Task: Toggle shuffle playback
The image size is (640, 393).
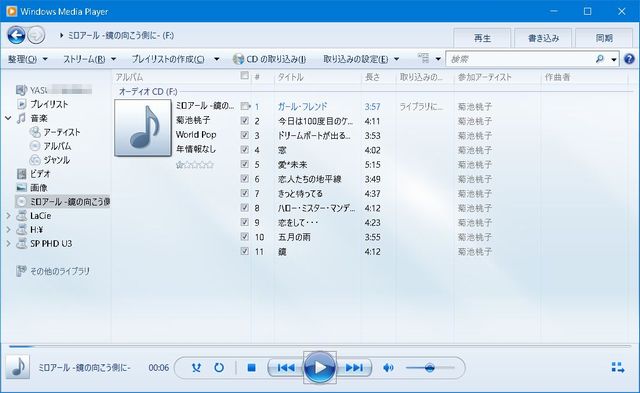Action: [x=196, y=368]
